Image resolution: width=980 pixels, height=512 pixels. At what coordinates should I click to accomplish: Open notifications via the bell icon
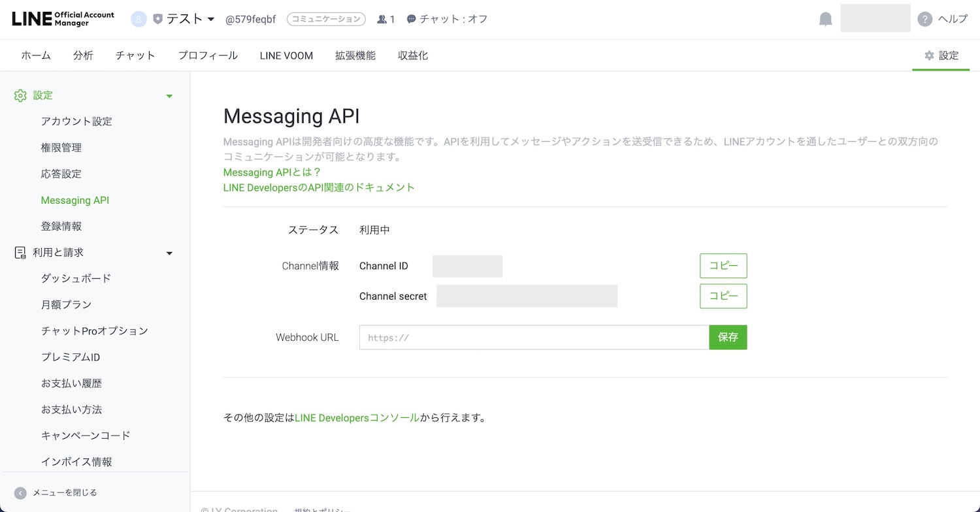coord(826,19)
